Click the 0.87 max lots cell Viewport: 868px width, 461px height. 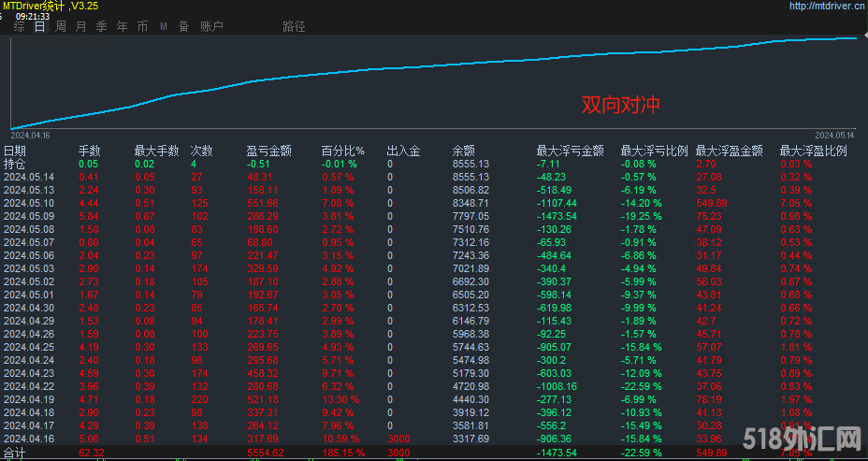[145, 216]
